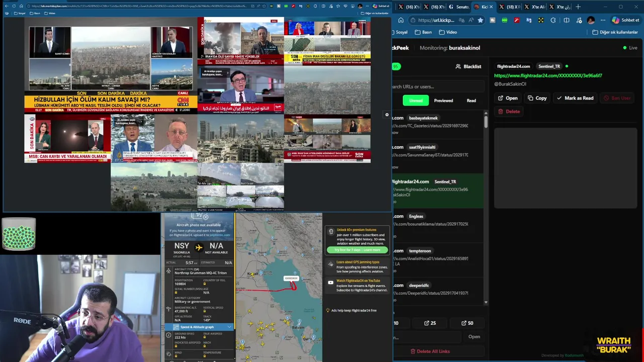644x362 pixels.
Task: Click the red extension icon in toolbar
Action: (517, 20)
